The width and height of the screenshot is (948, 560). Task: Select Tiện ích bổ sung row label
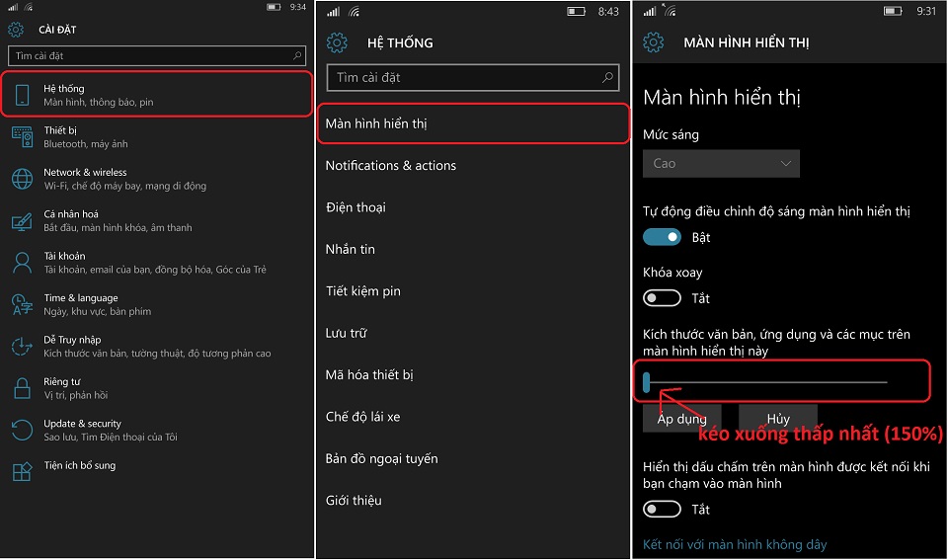pyautogui.click(x=79, y=465)
